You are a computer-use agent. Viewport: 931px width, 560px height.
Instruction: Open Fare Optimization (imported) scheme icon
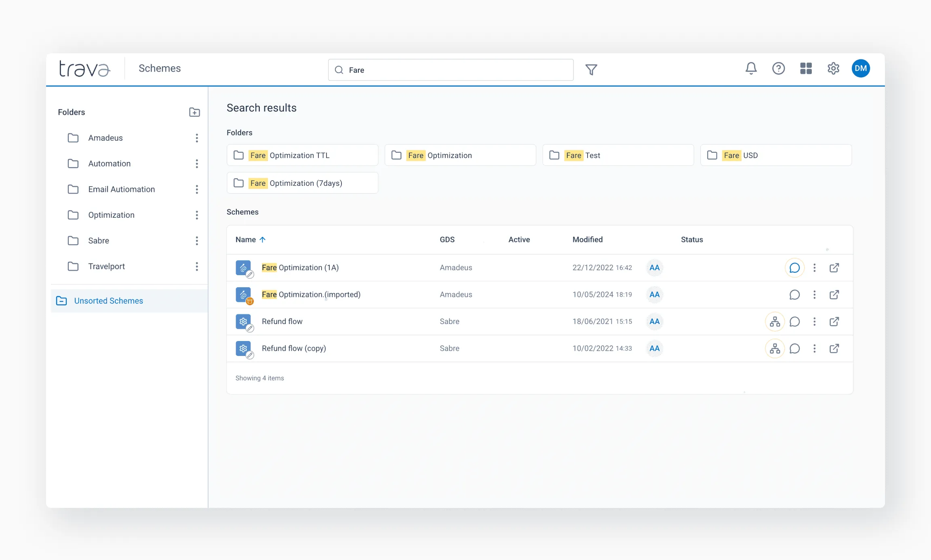(243, 295)
